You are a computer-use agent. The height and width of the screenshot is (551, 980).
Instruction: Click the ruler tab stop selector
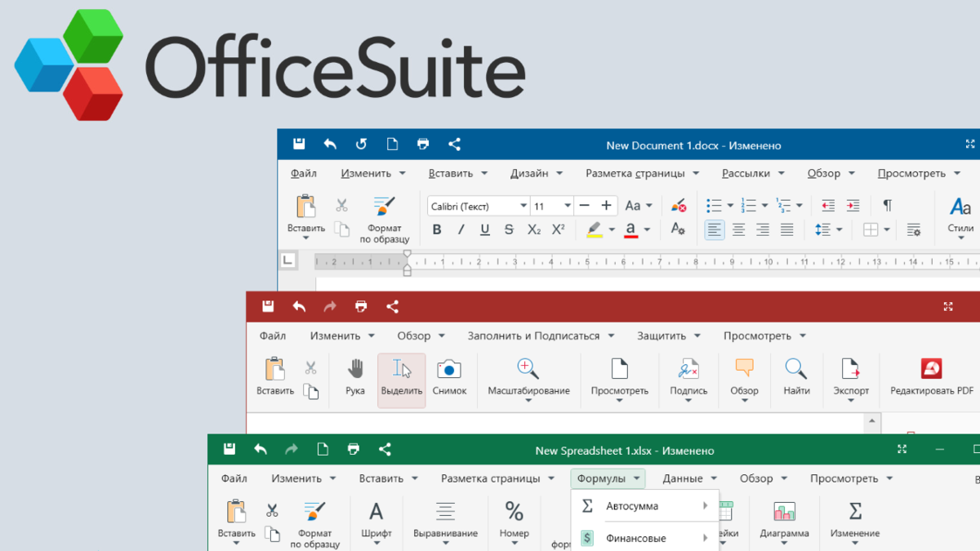287,261
